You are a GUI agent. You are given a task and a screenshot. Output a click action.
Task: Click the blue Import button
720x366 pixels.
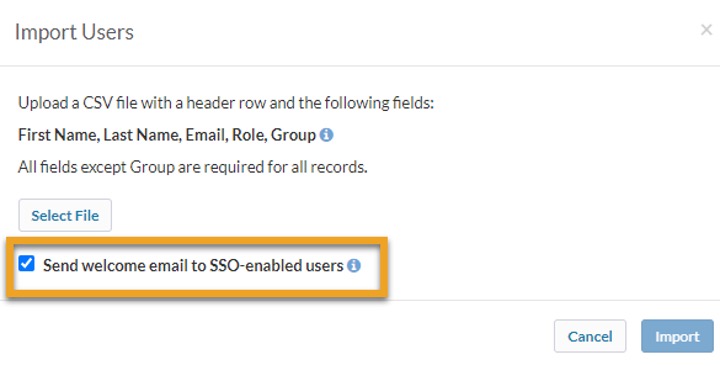coord(677,336)
